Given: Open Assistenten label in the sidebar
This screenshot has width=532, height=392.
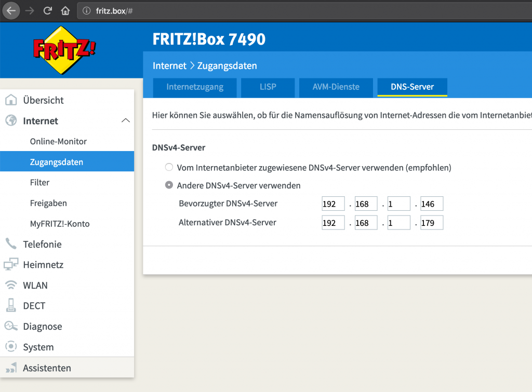Looking at the screenshot, I should tap(47, 368).
